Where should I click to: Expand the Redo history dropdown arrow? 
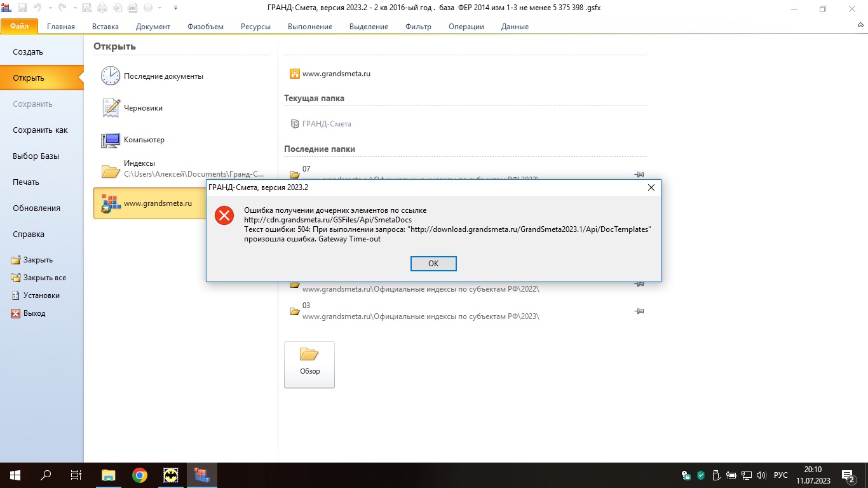[74, 8]
